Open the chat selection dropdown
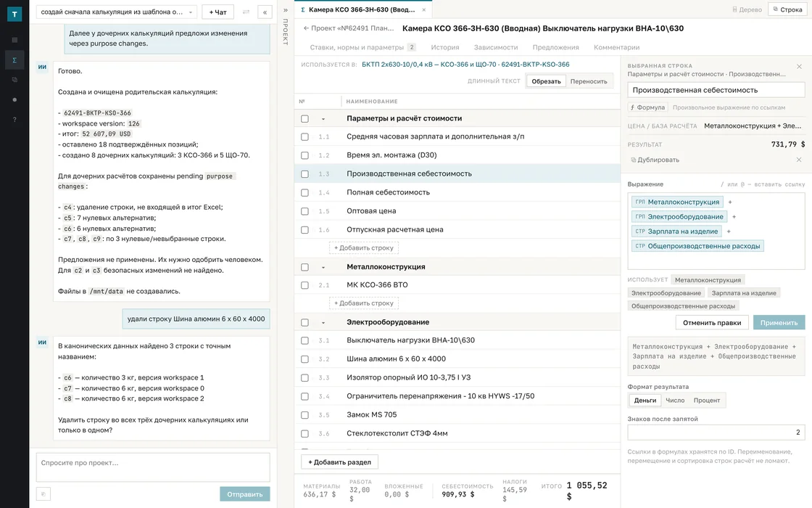Viewport: 812px width, 508px height. pyautogui.click(x=116, y=12)
